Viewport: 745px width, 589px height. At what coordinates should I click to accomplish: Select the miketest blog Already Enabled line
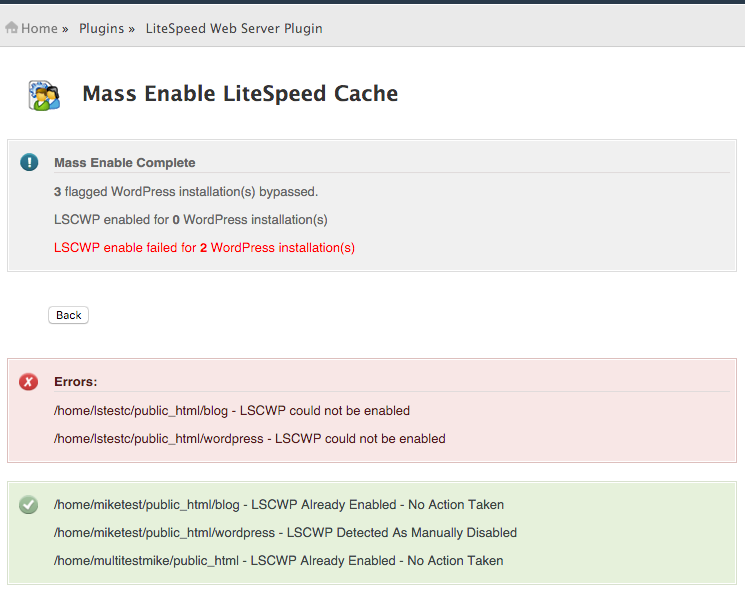279,504
